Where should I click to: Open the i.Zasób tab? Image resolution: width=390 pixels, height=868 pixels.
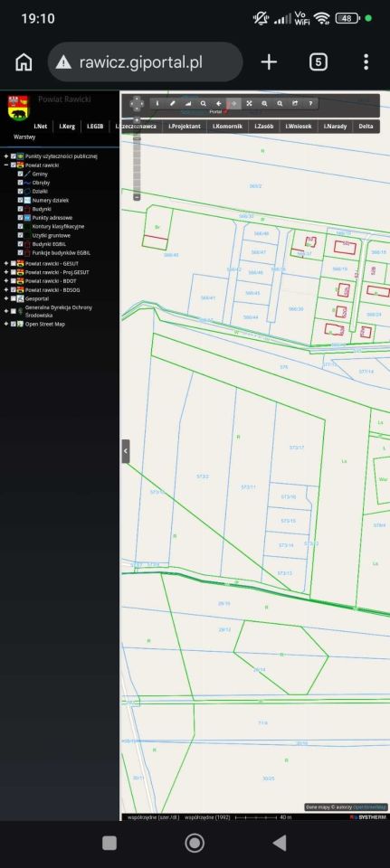coord(263,127)
